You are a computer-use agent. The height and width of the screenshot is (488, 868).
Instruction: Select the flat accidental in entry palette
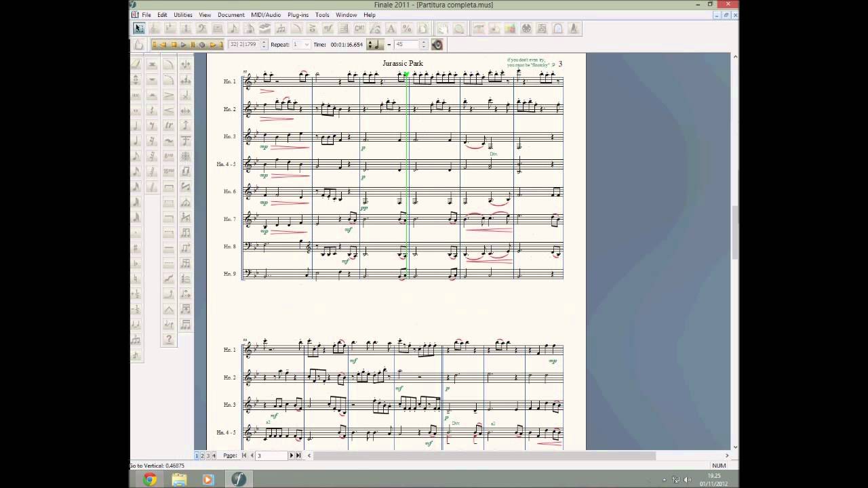click(x=136, y=264)
